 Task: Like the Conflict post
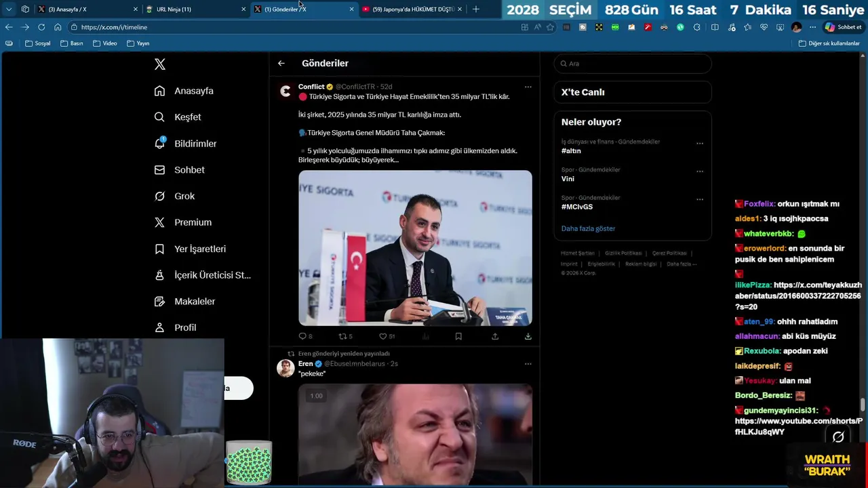coord(387,336)
